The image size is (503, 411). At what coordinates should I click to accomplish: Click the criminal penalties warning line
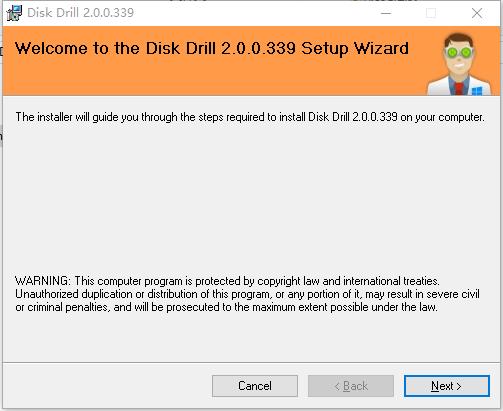pyautogui.click(x=226, y=307)
